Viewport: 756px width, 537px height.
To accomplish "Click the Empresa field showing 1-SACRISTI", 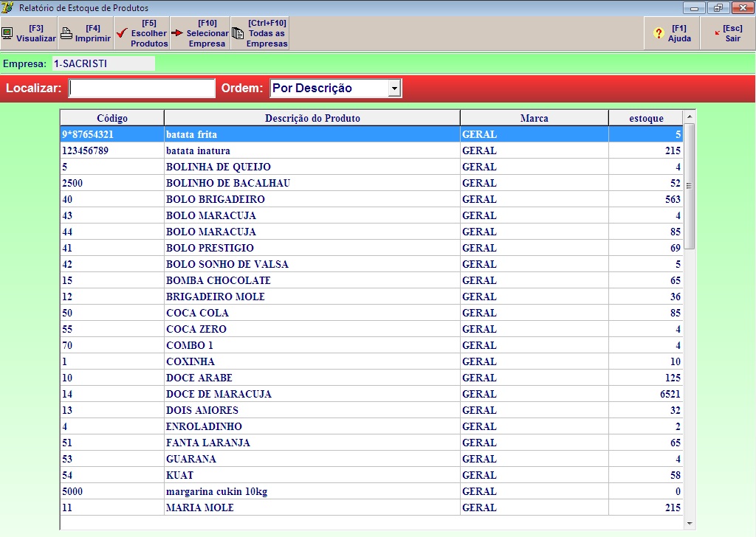I will click(x=103, y=63).
